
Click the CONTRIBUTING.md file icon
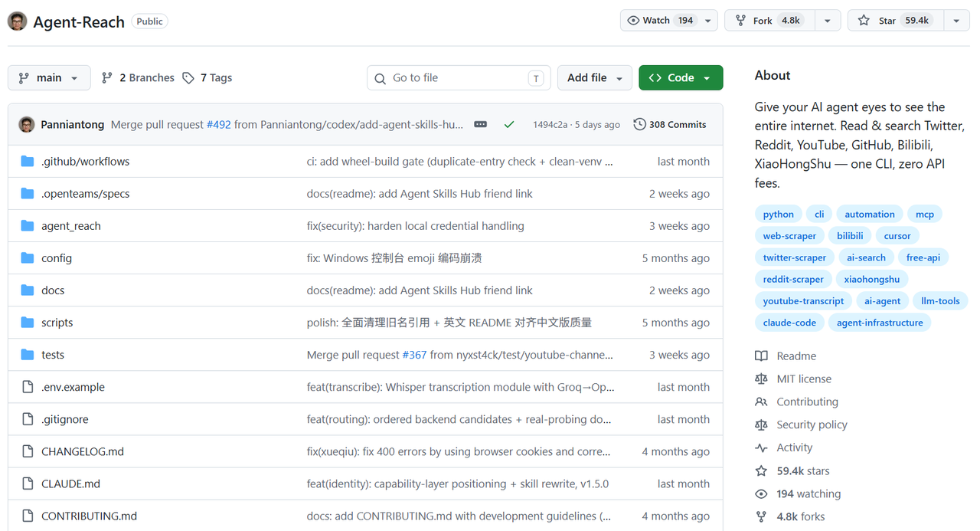click(x=28, y=516)
